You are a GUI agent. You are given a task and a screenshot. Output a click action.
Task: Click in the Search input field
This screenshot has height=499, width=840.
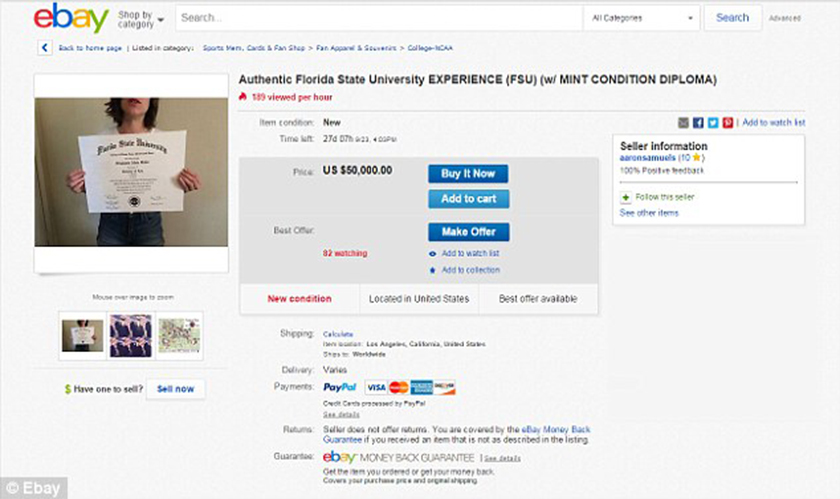pos(379,18)
